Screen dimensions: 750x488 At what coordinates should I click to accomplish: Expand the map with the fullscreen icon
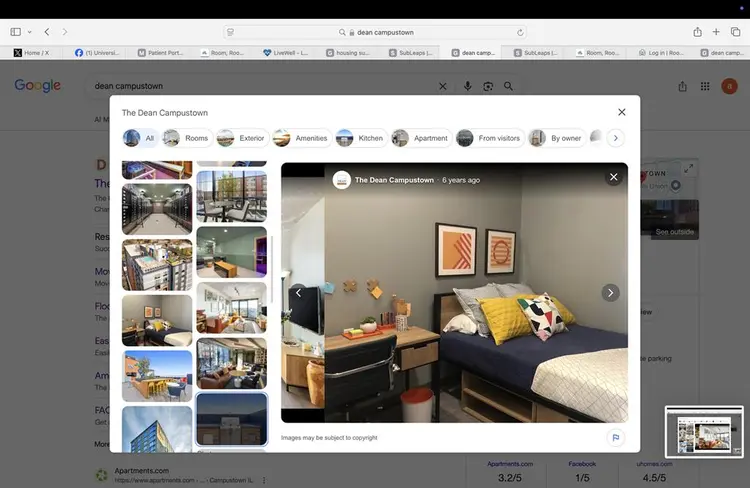click(688, 168)
